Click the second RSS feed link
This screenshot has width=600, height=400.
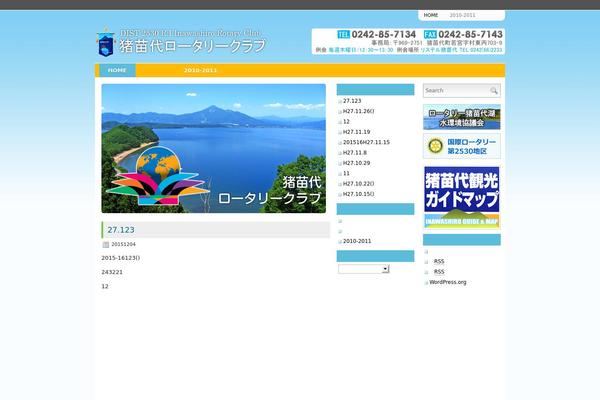[x=439, y=272]
